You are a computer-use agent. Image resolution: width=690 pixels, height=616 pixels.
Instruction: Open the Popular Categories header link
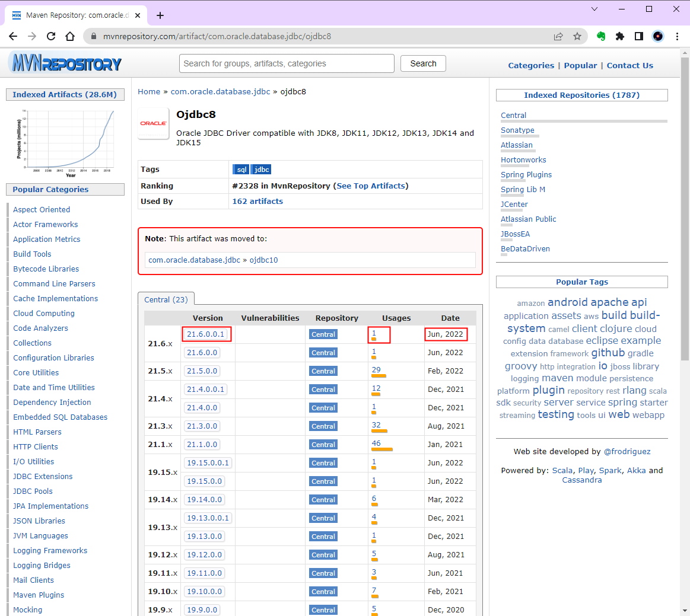click(x=50, y=190)
